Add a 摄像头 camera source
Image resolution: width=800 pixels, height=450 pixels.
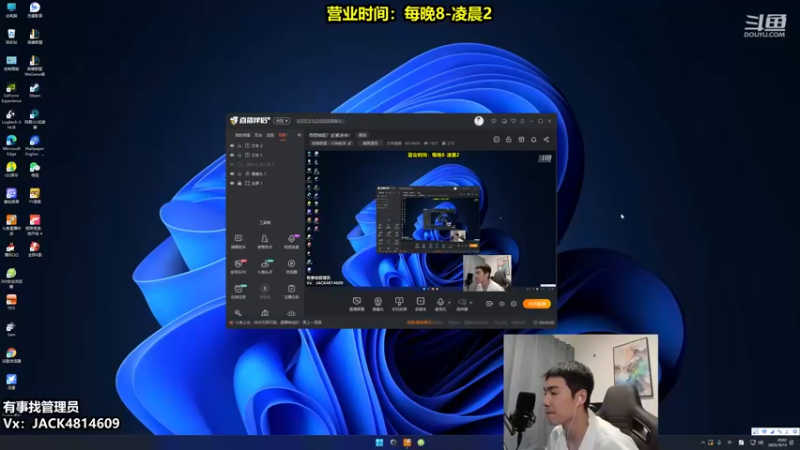pyautogui.click(x=378, y=304)
